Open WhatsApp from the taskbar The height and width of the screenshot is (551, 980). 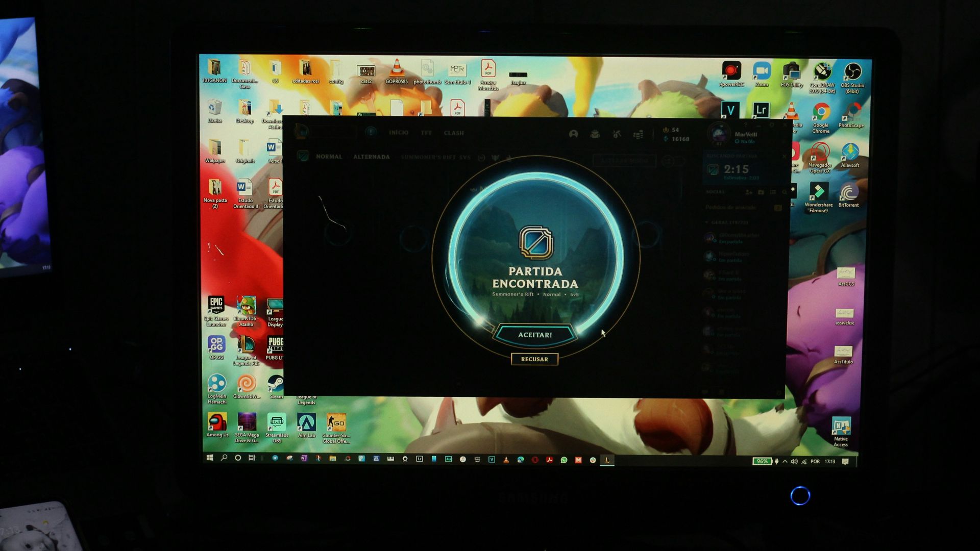point(564,460)
